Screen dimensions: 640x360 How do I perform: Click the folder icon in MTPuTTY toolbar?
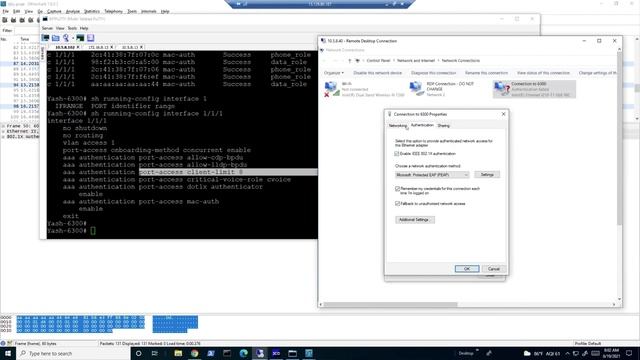[x=56, y=38]
